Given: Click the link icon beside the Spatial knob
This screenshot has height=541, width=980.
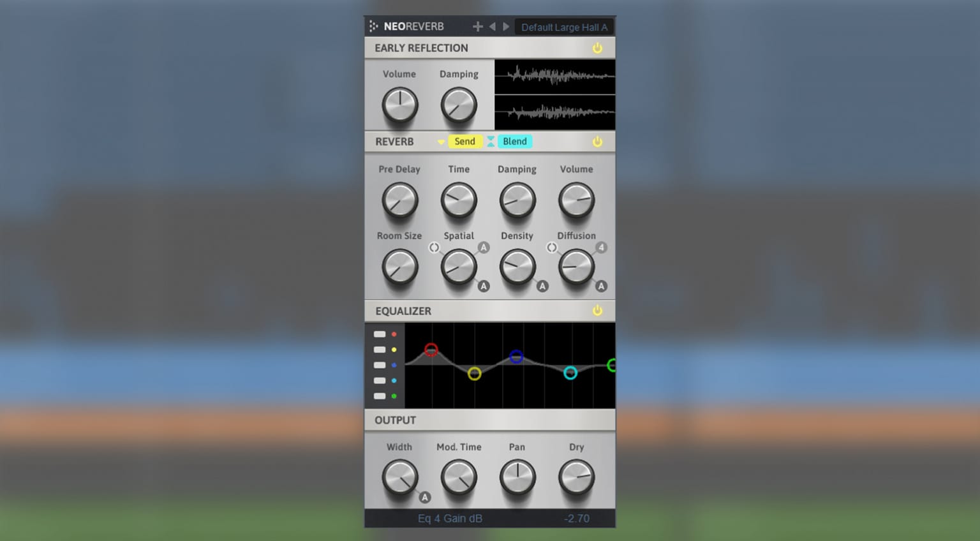Looking at the screenshot, I should coord(434,248).
